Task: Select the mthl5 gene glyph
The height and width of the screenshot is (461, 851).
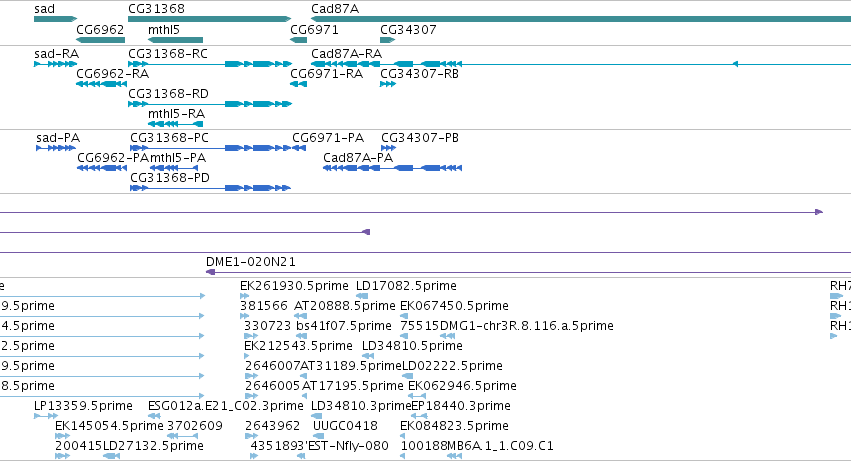Action: (175, 40)
